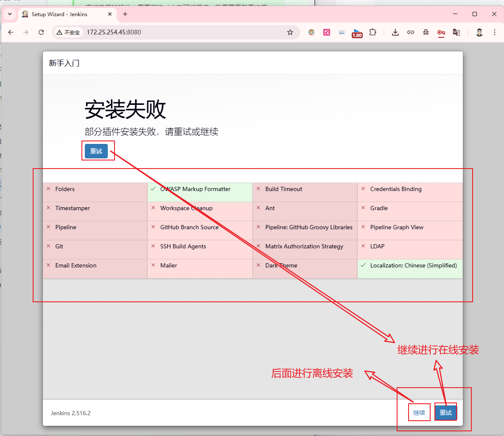Click the failure message starting 部分插件安装失败
The image size is (504, 436).
pos(151,132)
